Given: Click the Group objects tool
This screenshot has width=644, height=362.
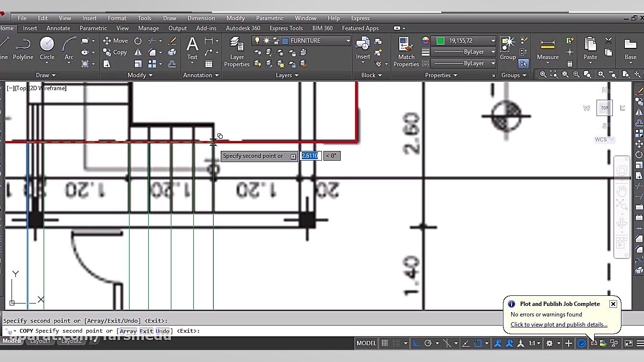Looking at the screenshot, I should click(508, 48).
